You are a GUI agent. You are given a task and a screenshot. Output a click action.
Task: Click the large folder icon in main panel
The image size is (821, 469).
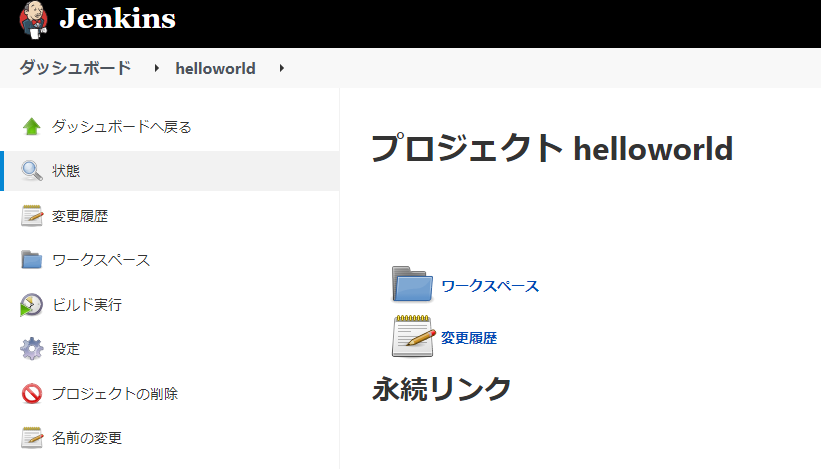(x=413, y=284)
